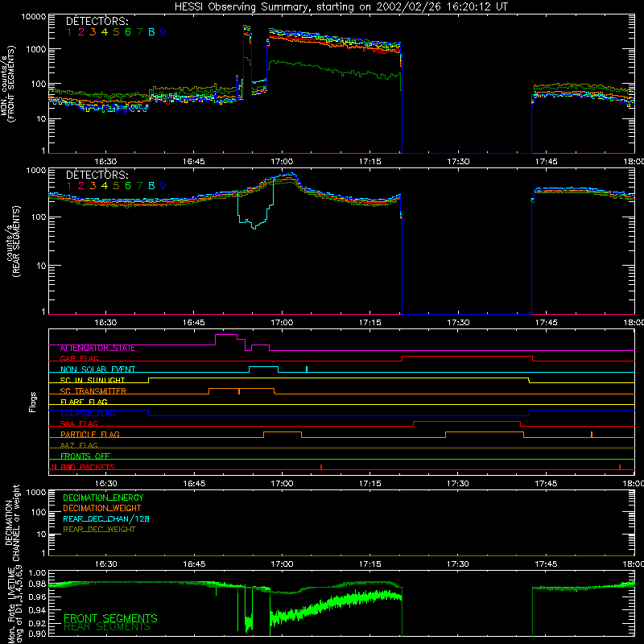The image size is (644, 644).
Task: Click the HESSI Observing Summary title text
Action: (x=341, y=7)
